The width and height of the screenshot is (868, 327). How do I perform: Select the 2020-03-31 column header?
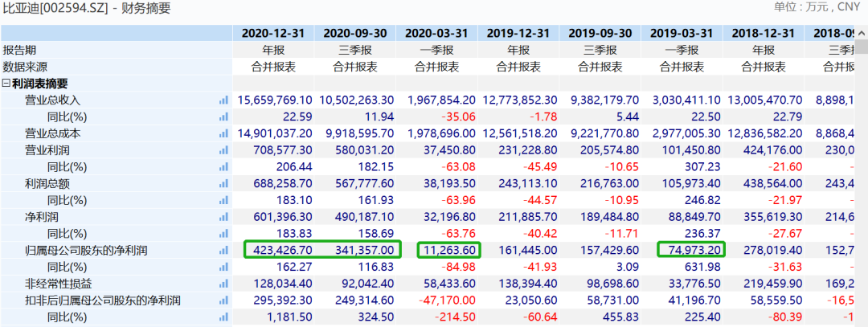coord(436,33)
